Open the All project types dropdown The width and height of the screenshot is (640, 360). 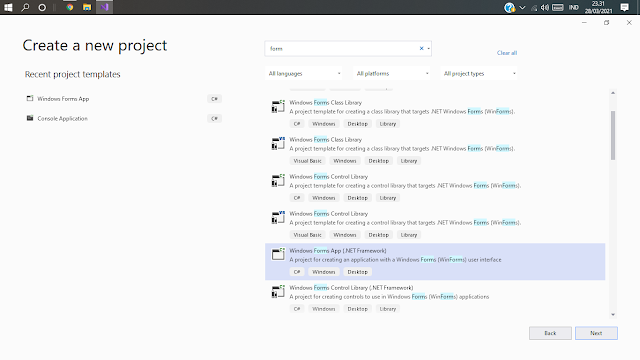point(479,73)
